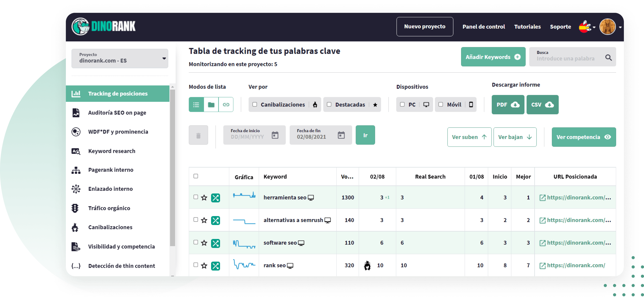Star the alternativas a semrush keyword
The width and height of the screenshot is (644, 300).
pyautogui.click(x=204, y=220)
